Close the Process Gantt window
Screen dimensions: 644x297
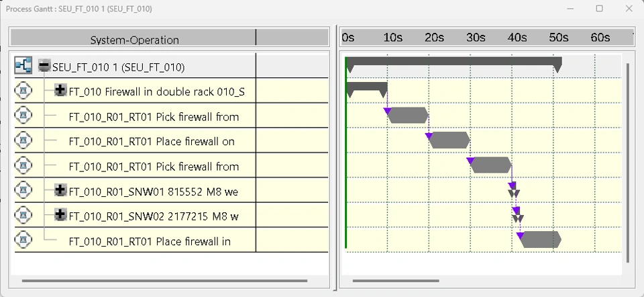[x=629, y=9]
